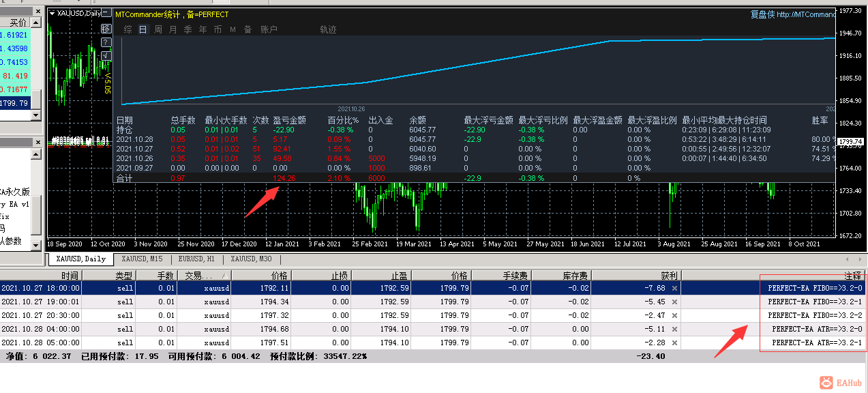Click the dropdown arrow below the EA parameter list
868x393 pixels.
35,246
